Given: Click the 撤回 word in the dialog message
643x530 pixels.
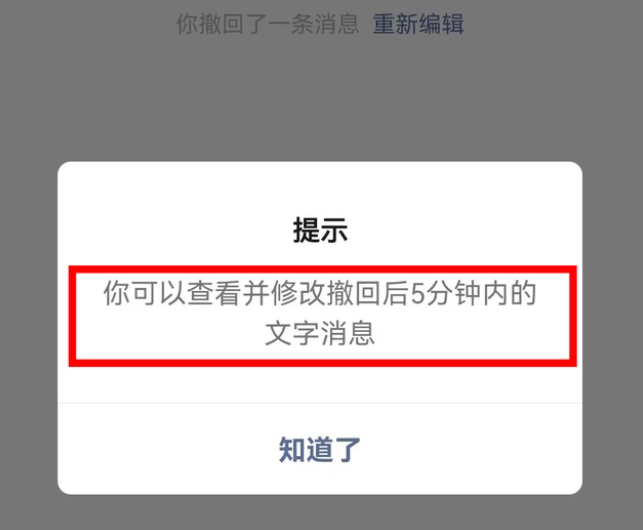Looking at the screenshot, I should pos(354,293).
